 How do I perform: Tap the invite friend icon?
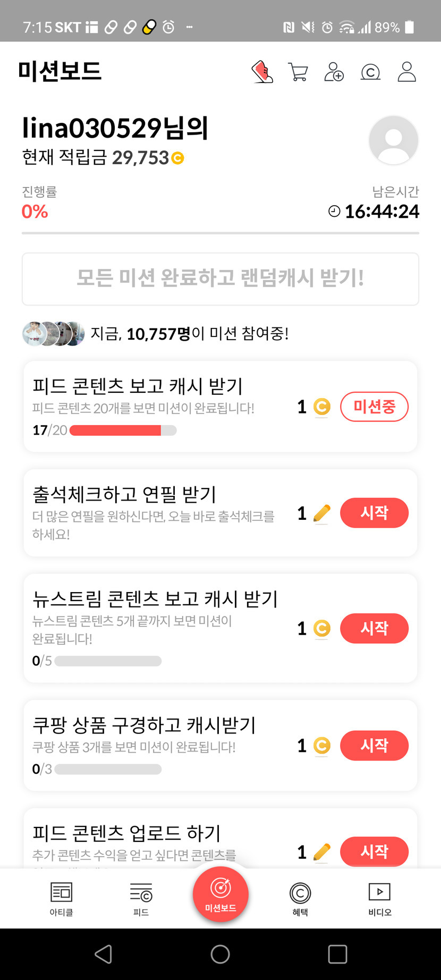(x=334, y=72)
